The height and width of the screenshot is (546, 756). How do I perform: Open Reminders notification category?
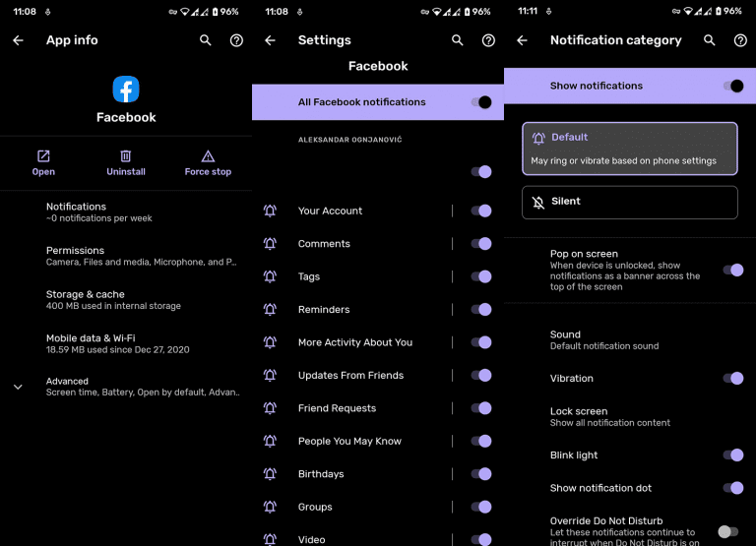(324, 309)
